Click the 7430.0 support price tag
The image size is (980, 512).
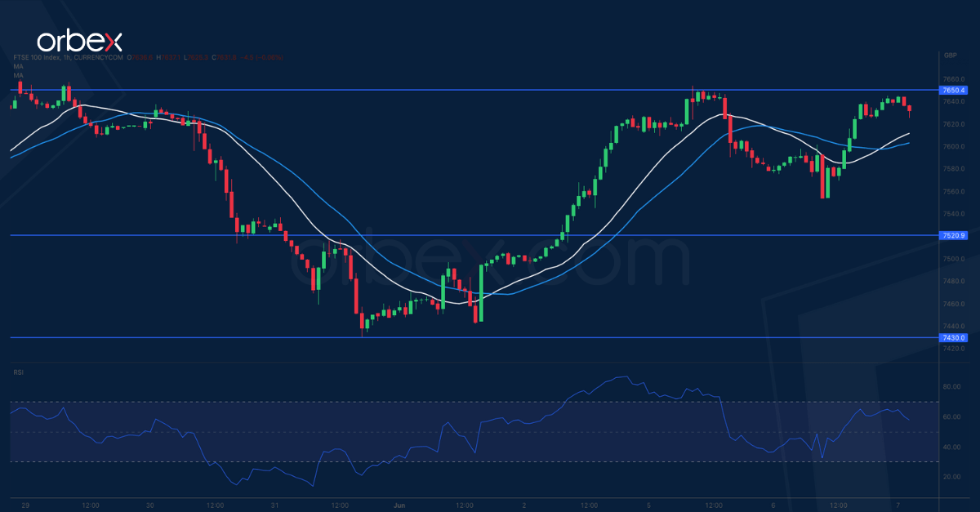[x=953, y=337]
